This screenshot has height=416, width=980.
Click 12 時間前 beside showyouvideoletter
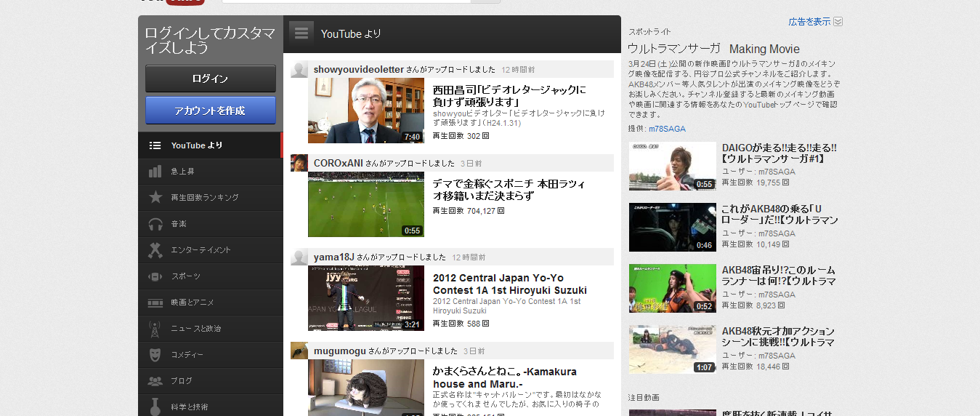(x=518, y=70)
